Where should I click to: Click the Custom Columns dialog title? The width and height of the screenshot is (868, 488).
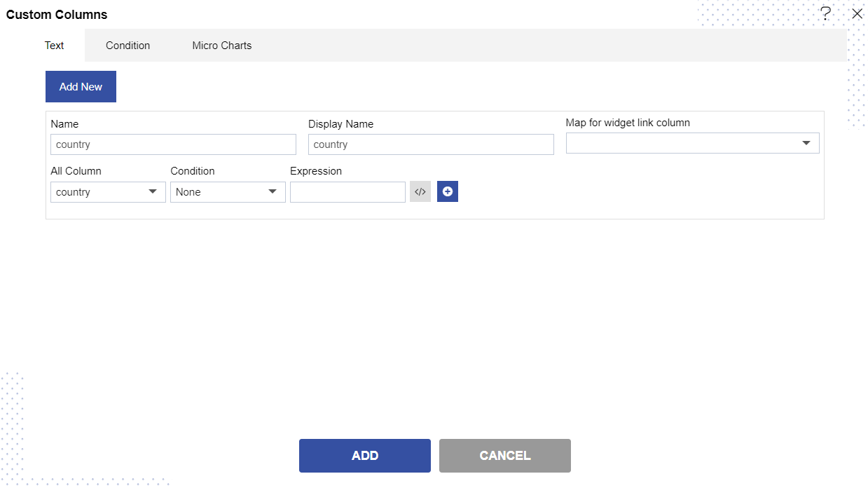[x=57, y=15]
